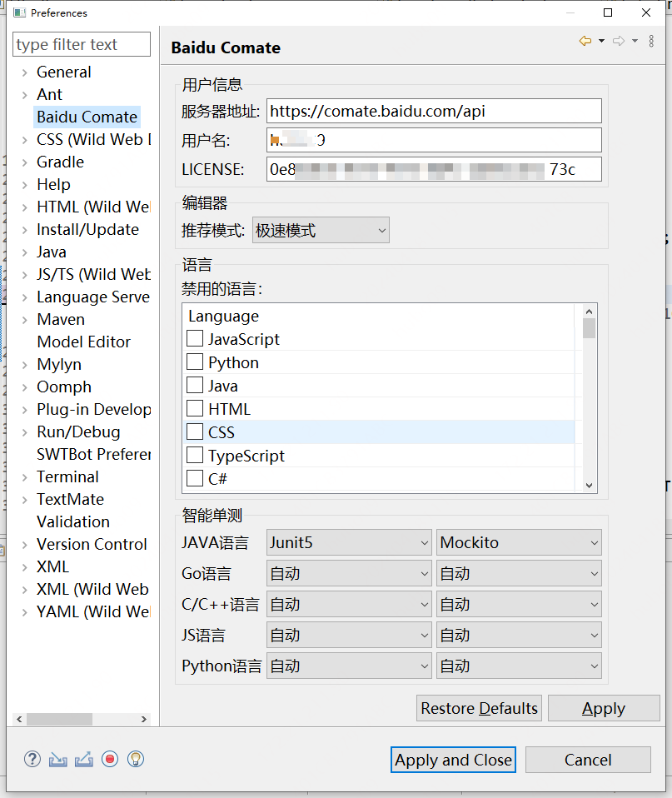This screenshot has height=798, width=672.
Task: Expand the Maven tree node
Action: (x=24, y=320)
